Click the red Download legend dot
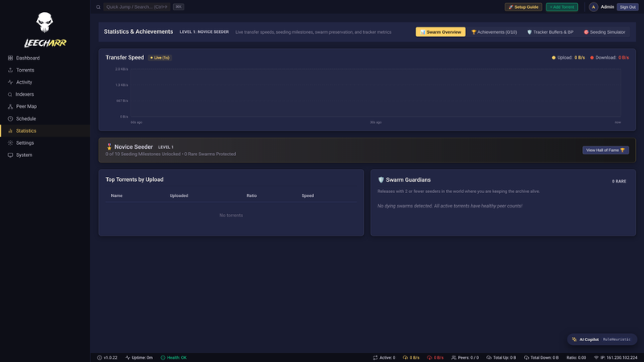The width and height of the screenshot is (644, 362). pos(592,58)
